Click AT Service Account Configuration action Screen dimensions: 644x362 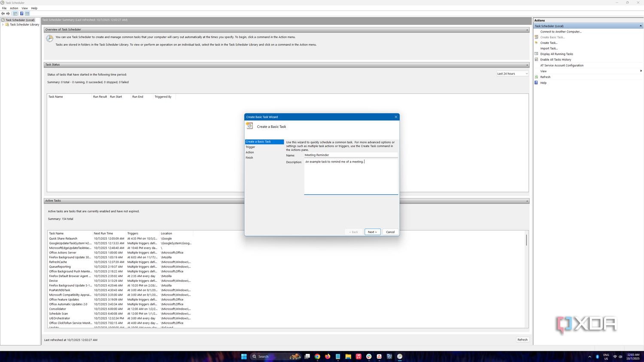(562, 66)
